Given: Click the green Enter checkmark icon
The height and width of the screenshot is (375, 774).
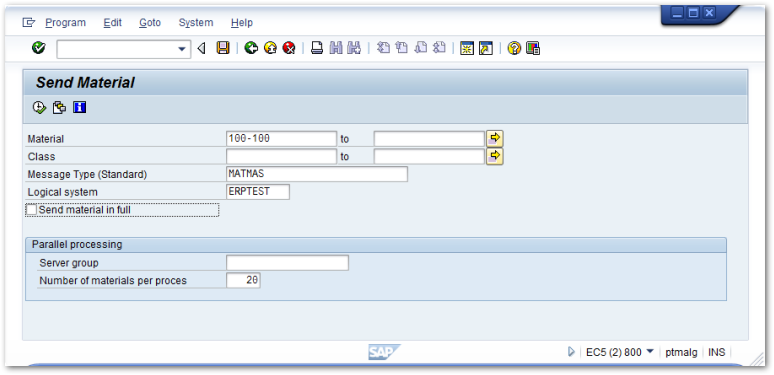Looking at the screenshot, I should tap(39, 48).
